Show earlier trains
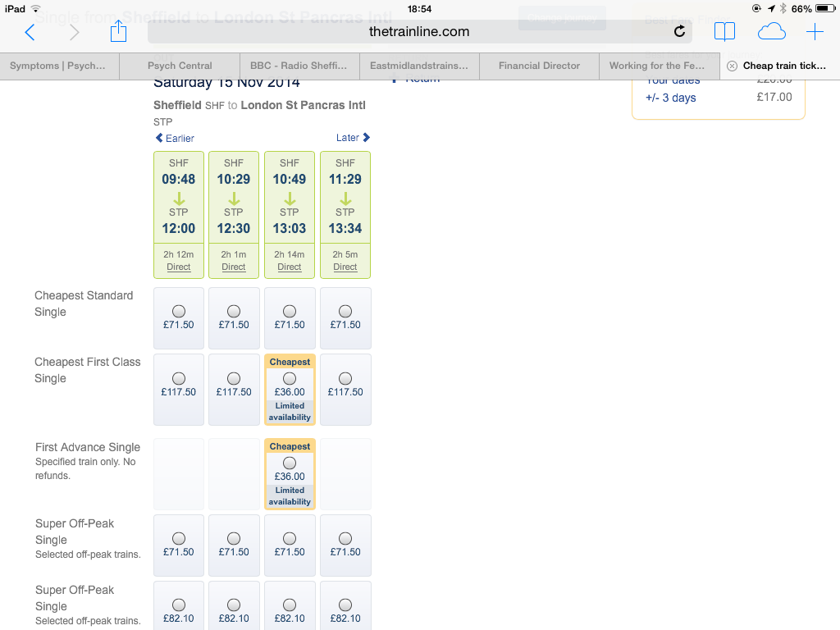 [175, 138]
